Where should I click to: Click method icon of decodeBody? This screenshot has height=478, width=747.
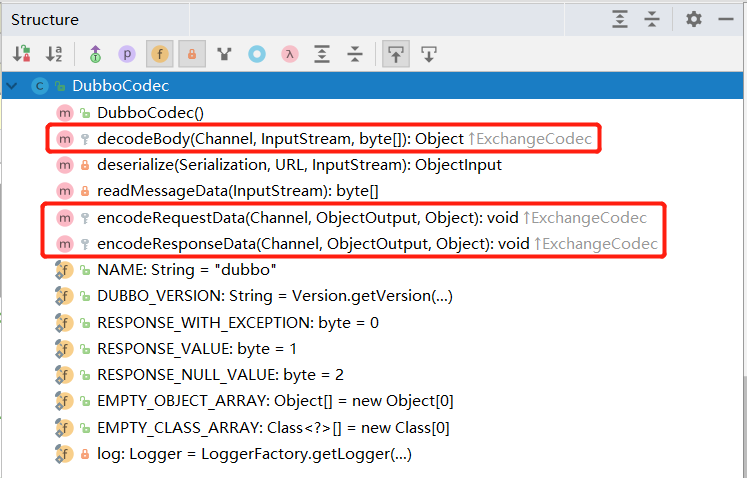(64, 139)
